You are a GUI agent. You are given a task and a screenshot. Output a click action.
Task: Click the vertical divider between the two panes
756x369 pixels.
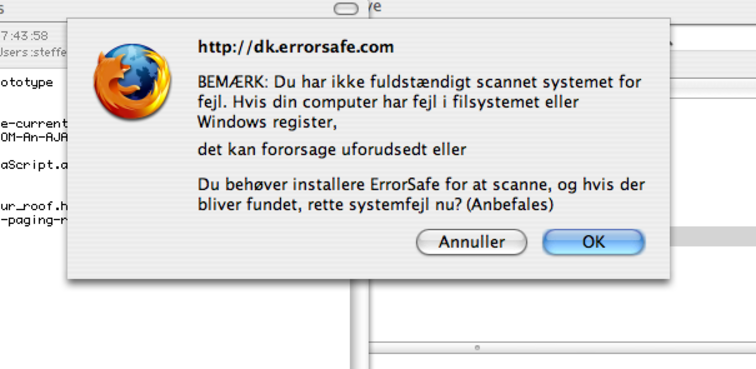(x=360, y=323)
